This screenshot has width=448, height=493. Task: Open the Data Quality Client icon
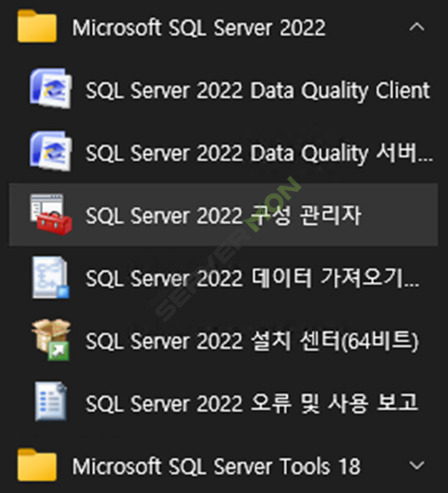pyautogui.click(x=51, y=89)
